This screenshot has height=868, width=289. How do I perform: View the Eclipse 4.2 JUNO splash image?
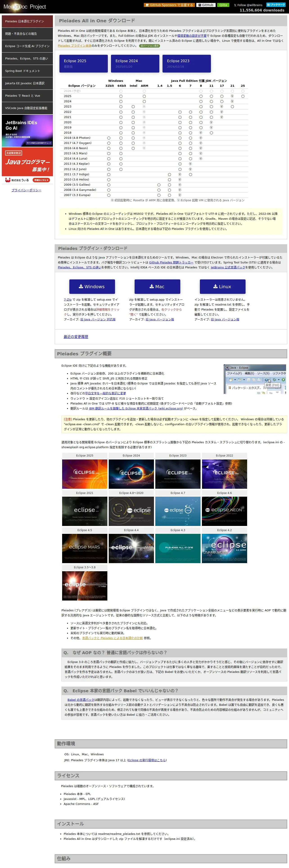(x=224, y=548)
